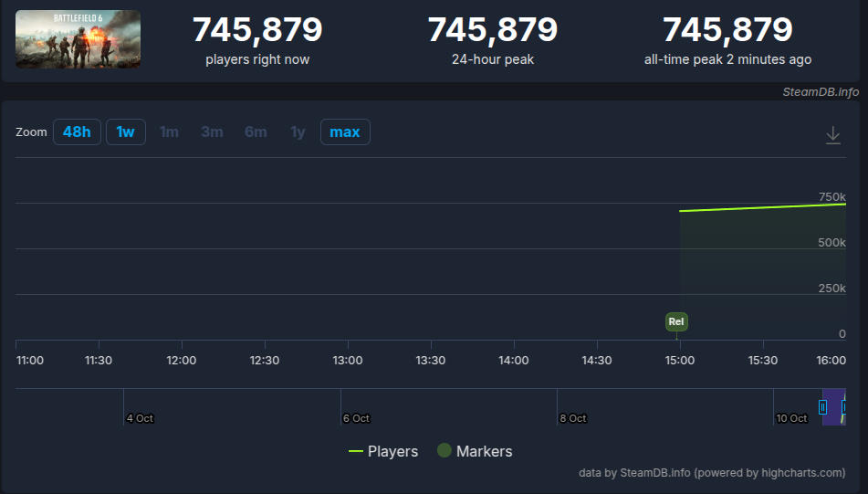Show the max time range

345,132
